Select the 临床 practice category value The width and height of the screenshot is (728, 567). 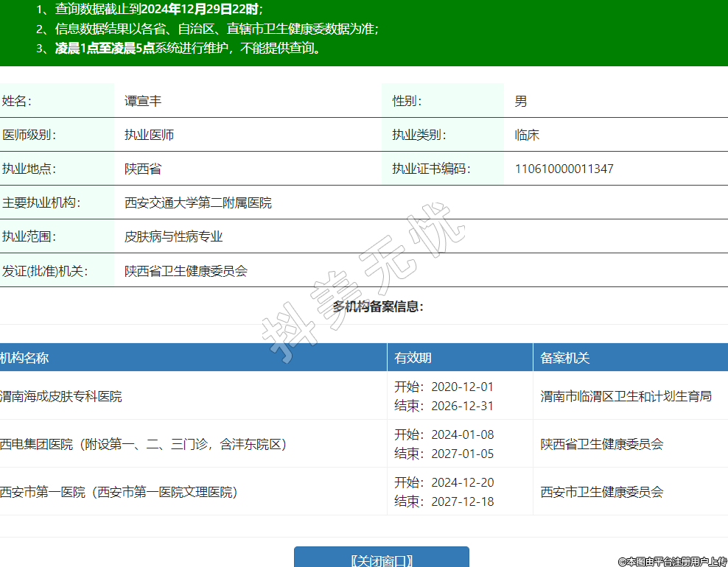527,135
